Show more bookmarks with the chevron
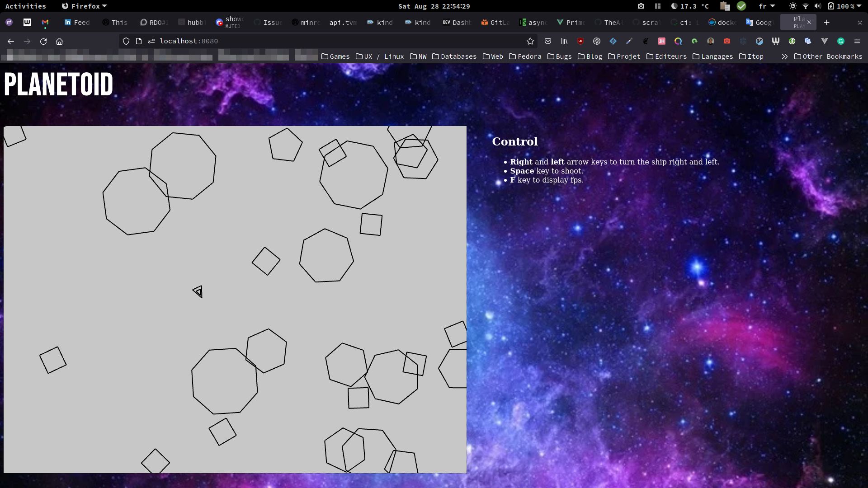868x488 pixels. (784, 56)
